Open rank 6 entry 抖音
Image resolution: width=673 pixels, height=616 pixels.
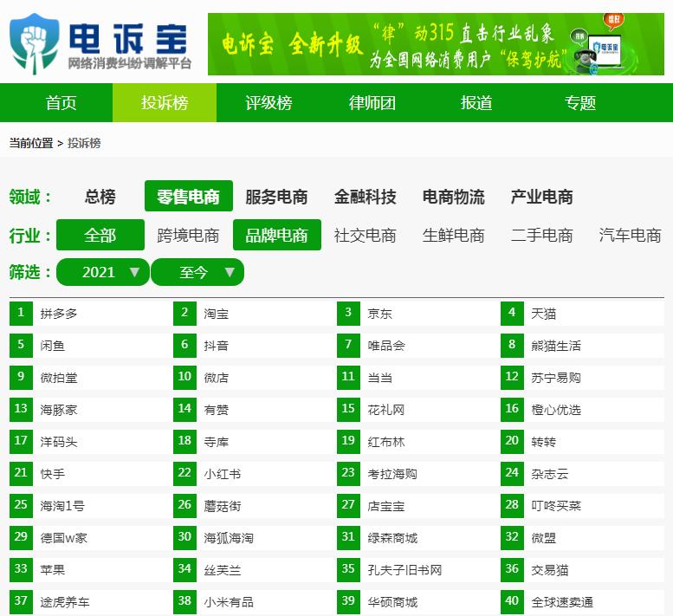216,346
